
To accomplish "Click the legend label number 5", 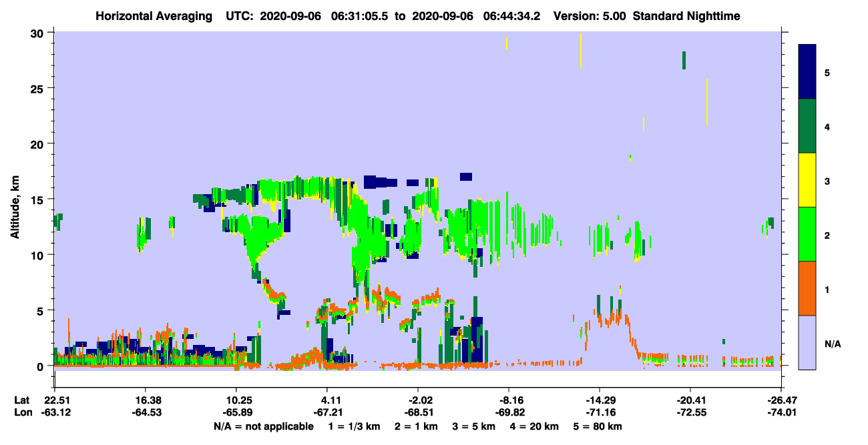I will coord(827,72).
